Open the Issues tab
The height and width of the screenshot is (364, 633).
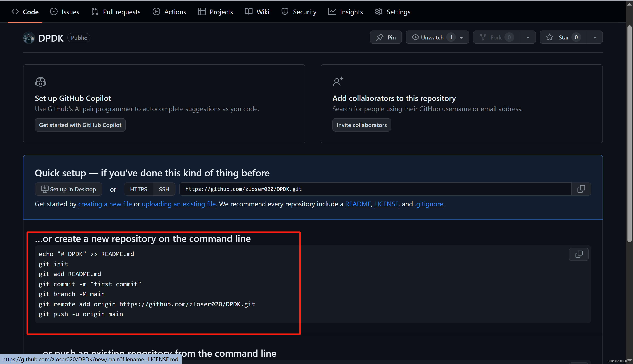[64, 12]
